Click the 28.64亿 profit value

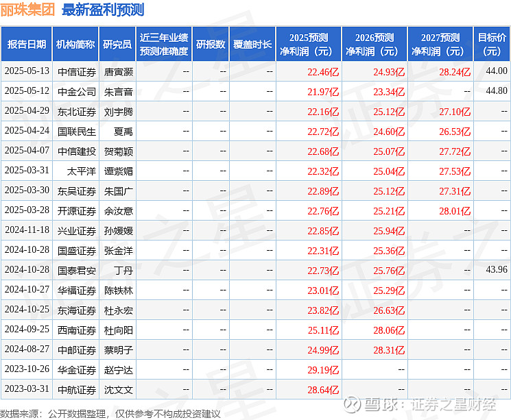coord(323,390)
